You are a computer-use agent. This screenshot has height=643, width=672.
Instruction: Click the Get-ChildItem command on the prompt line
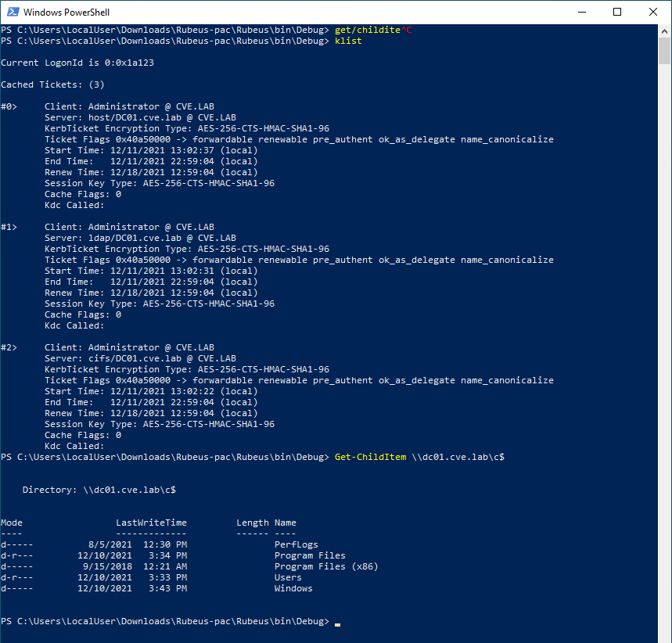point(371,456)
